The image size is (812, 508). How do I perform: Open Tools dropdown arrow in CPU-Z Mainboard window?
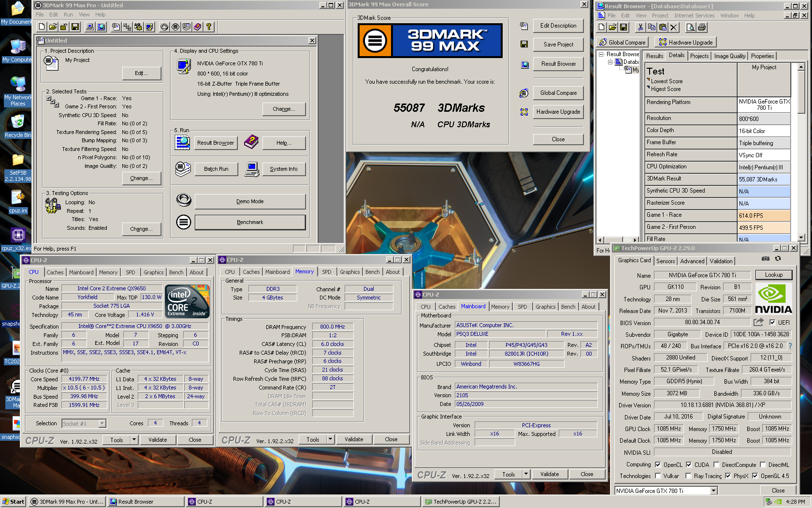click(526, 474)
